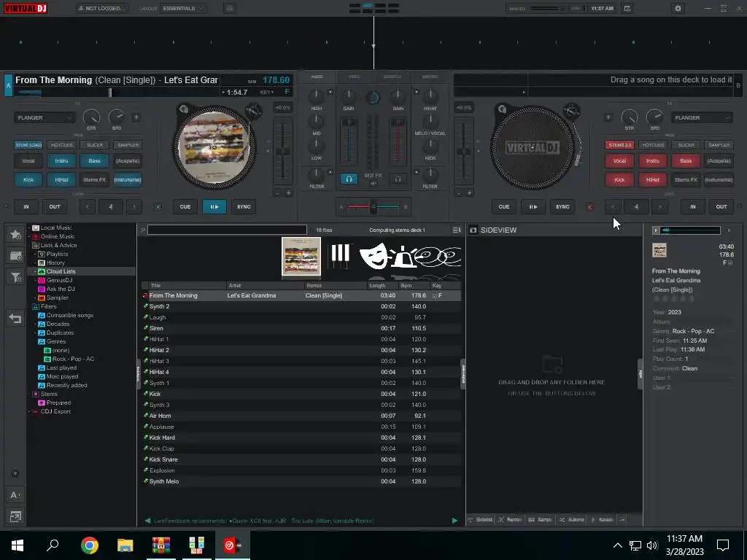Open the ESSENTIALS layout dropdown
This screenshot has width=747, height=560.
coord(183,9)
